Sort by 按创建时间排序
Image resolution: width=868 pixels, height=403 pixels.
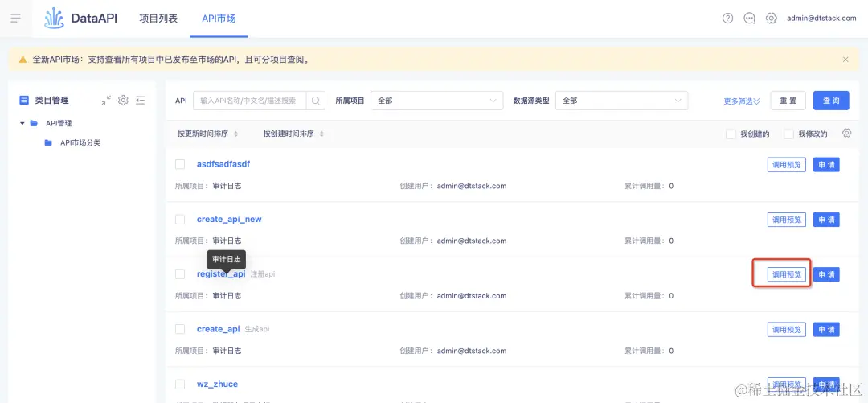coord(293,134)
